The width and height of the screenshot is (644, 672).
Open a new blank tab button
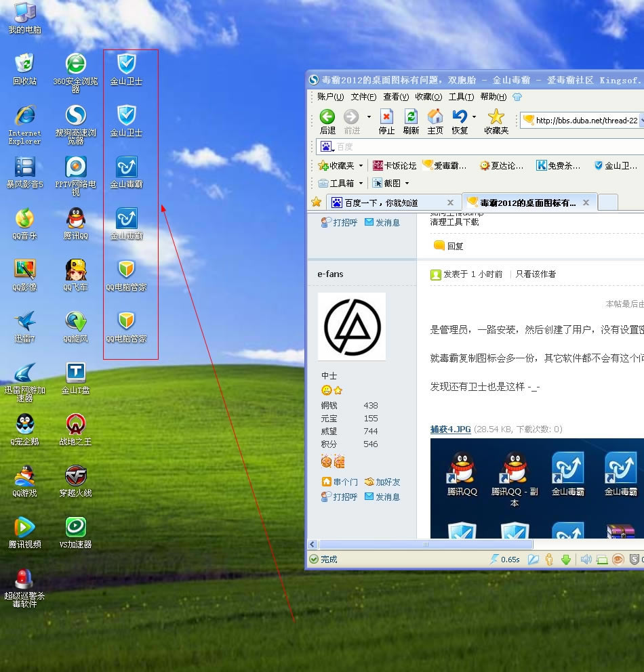[607, 203]
